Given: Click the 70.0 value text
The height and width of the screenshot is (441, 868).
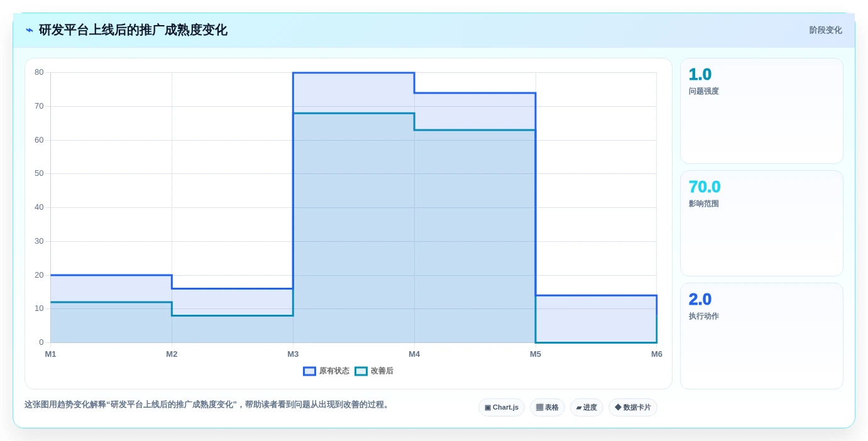Looking at the screenshot, I should [x=705, y=187].
